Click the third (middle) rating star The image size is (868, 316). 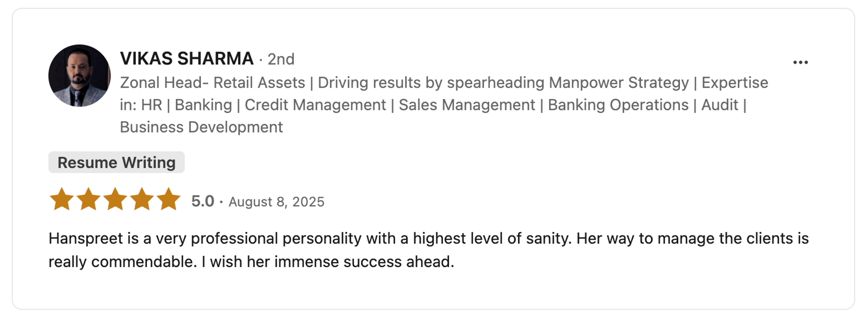(x=115, y=199)
